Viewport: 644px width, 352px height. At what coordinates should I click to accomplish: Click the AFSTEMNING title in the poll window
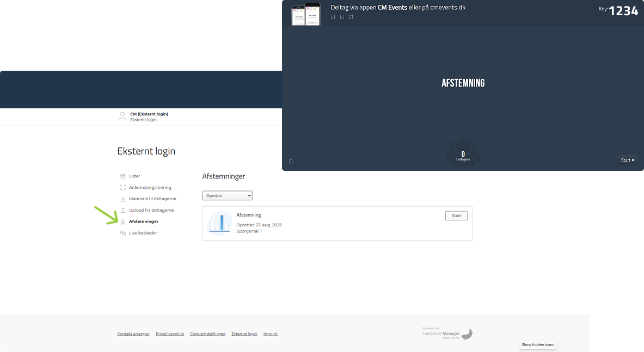[x=463, y=83]
